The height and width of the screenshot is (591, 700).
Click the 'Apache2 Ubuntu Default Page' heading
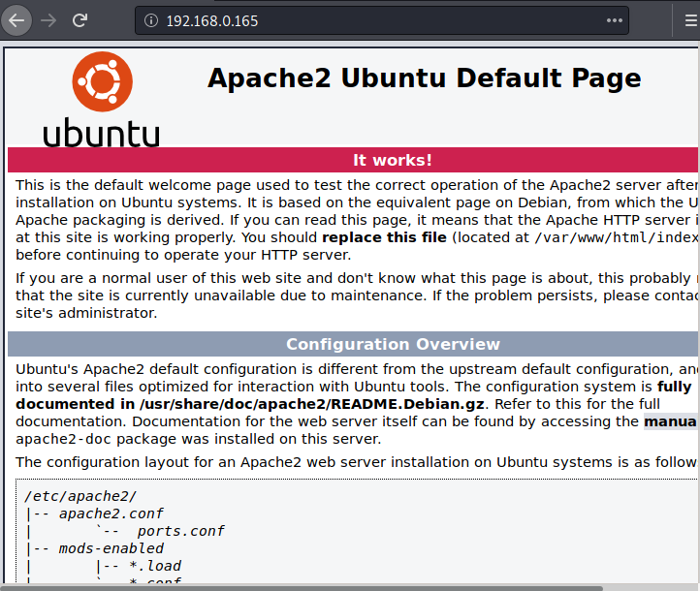[424, 78]
